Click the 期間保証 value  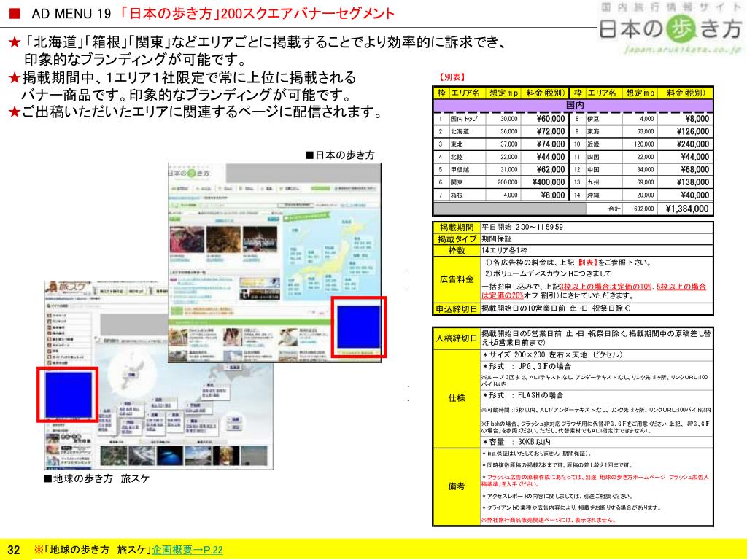[496, 239]
